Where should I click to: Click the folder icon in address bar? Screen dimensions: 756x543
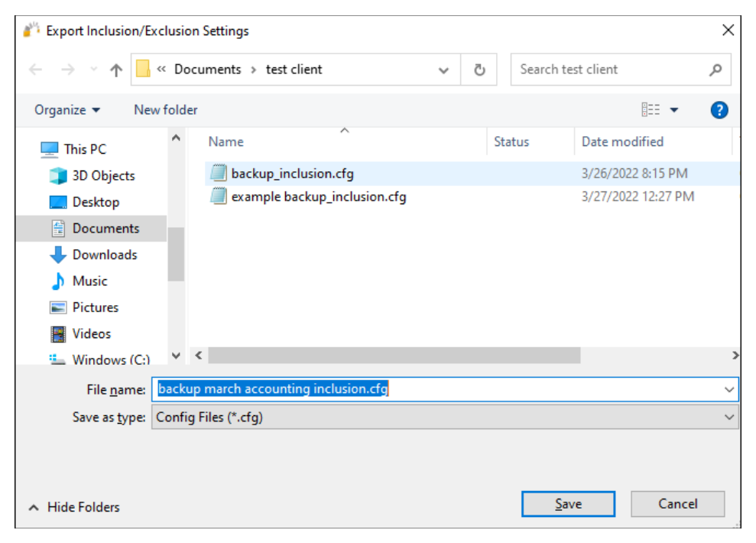(143, 69)
